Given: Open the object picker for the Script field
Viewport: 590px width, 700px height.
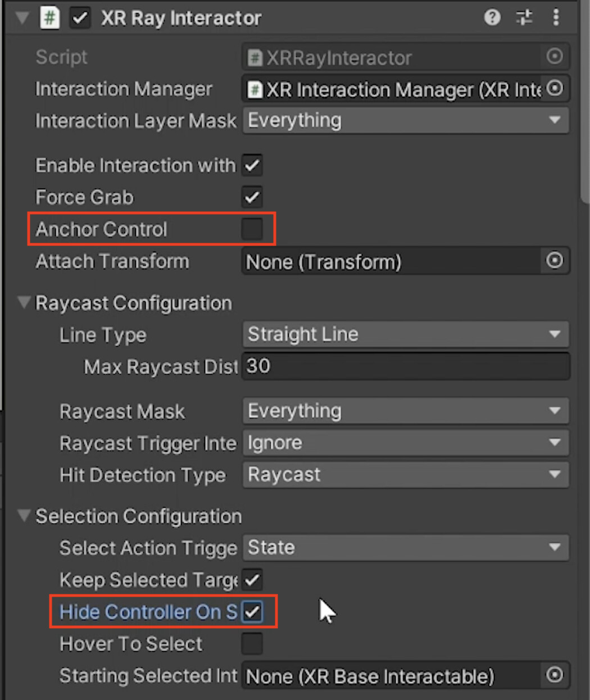Looking at the screenshot, I should 555,56.
